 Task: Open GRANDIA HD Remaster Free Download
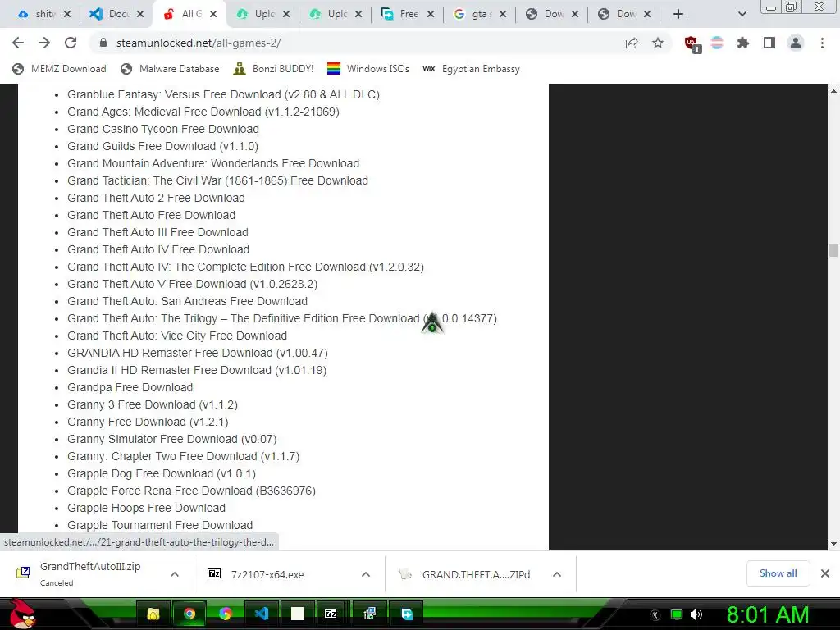point(197,353)
